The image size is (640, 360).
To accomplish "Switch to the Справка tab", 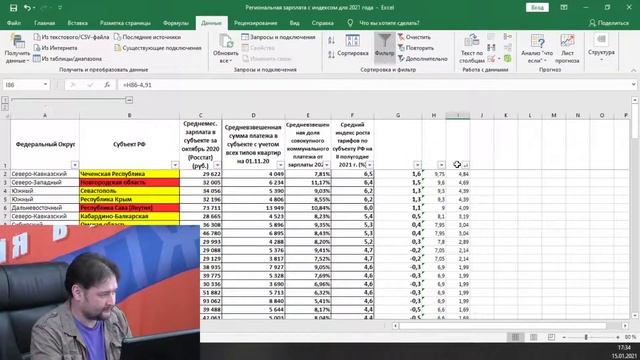I will [x=322, y=23].
